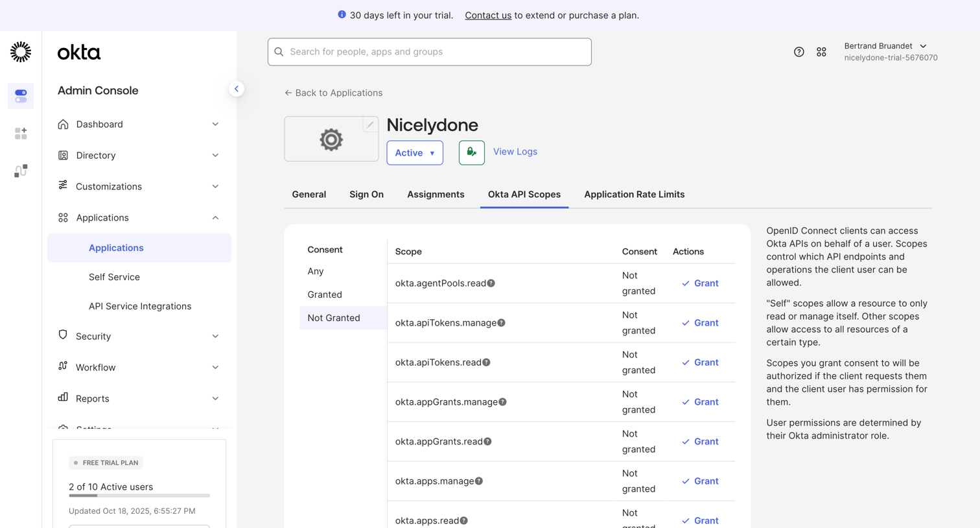Open the Application Rate Limits tab
Screen dimensions: 980x528
(634, 194)
